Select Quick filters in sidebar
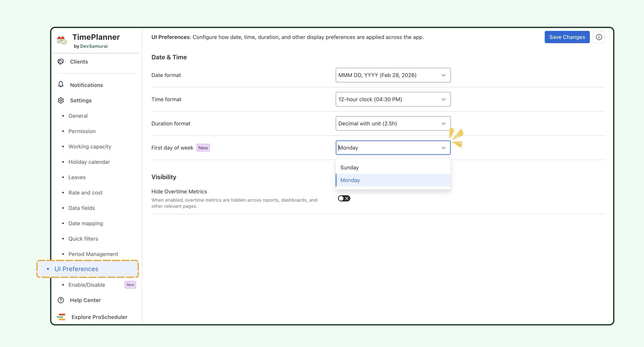Screen dimensions: 644x347 click(83, 239)
